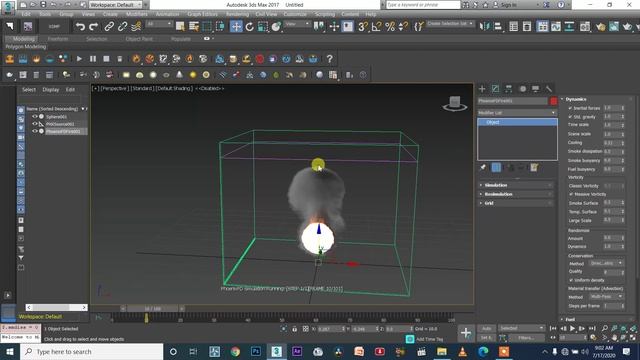Open the Rendering menu
This screenshot has width=640, height=360.
click(x=237, y=14)
